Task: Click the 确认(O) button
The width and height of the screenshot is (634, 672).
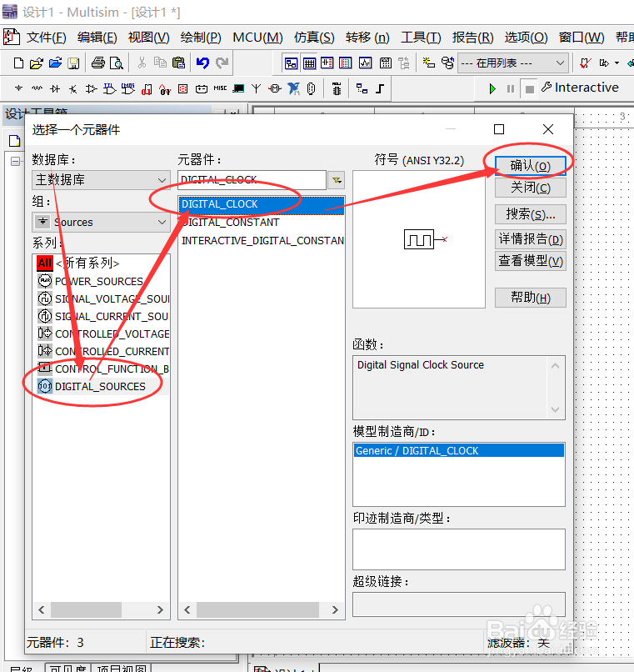Action: click(x=531, y=166)
